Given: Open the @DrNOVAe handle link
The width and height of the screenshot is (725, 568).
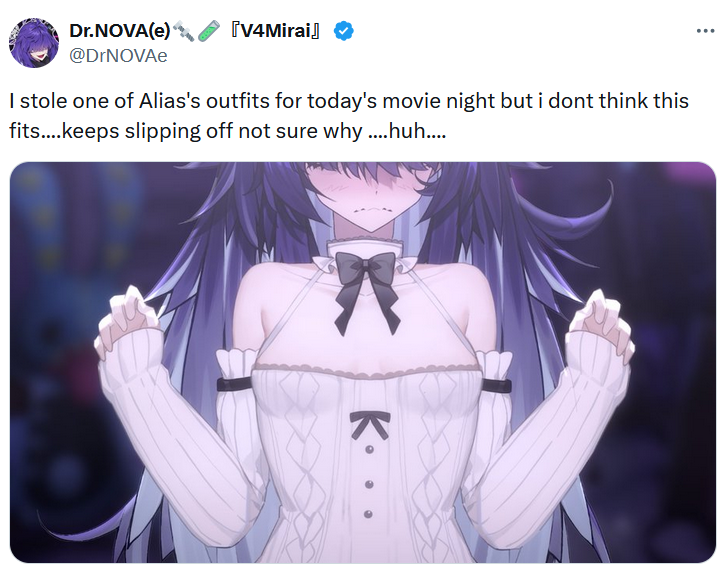Looking at the screenshot, I should (118, 56).
